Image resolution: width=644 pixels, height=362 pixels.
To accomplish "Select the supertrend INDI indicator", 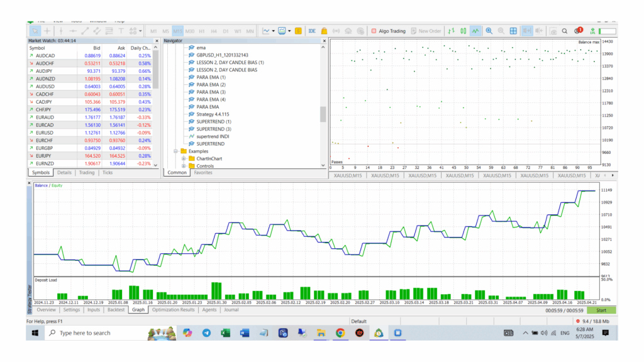I will tap(213, 136).
